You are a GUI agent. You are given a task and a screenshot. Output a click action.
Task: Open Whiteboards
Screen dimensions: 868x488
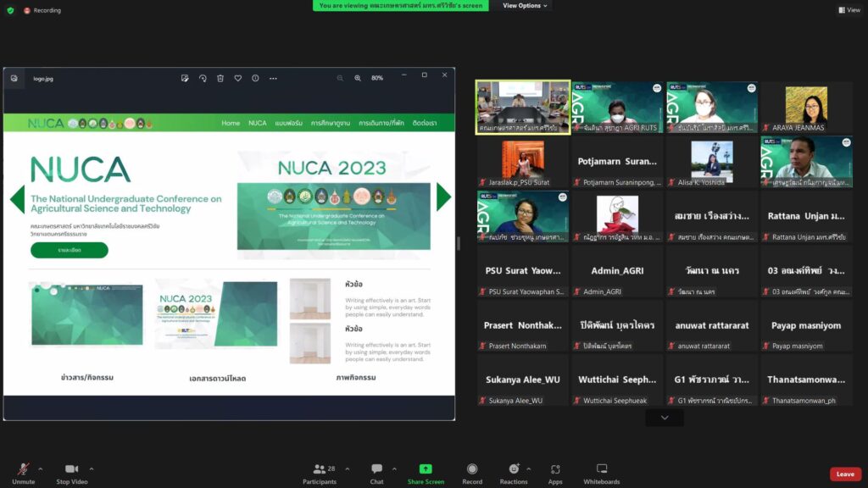pos(602,474)
